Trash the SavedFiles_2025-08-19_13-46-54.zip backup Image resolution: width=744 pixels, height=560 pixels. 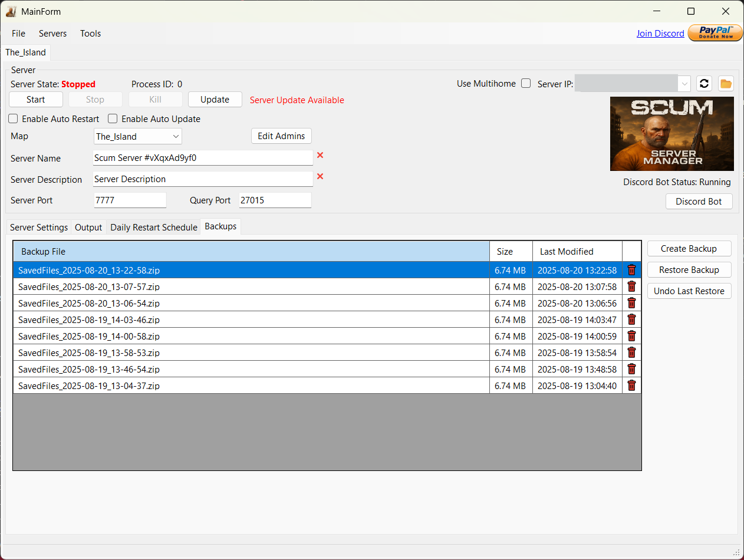(631, 369)
